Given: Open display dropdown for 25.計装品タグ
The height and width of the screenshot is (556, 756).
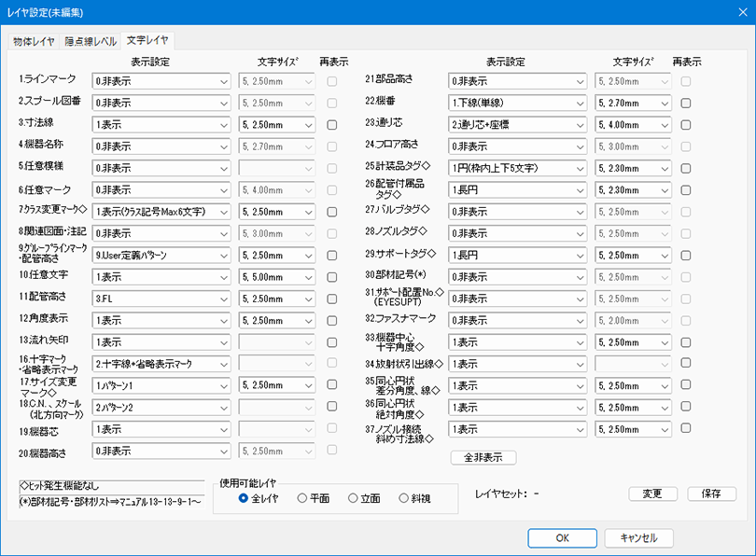Looking at the screenshot, I should [517, 168].
